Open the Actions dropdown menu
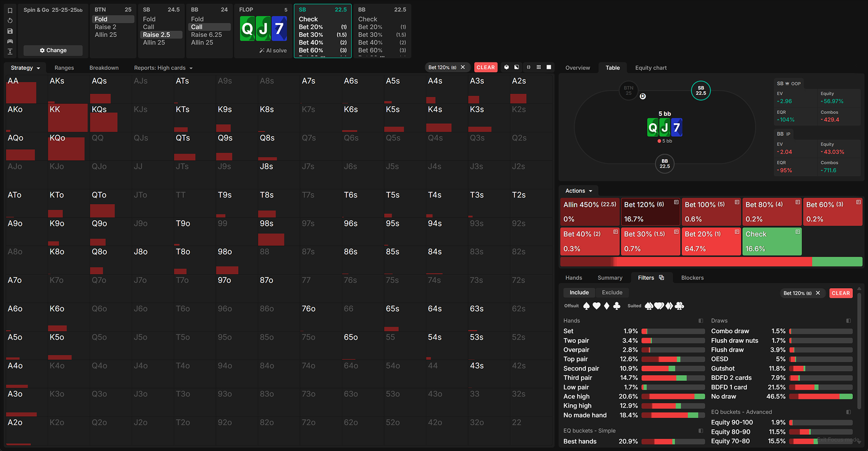Image resolution: width=868 pixels, height=451 pixels. [578, 191]
